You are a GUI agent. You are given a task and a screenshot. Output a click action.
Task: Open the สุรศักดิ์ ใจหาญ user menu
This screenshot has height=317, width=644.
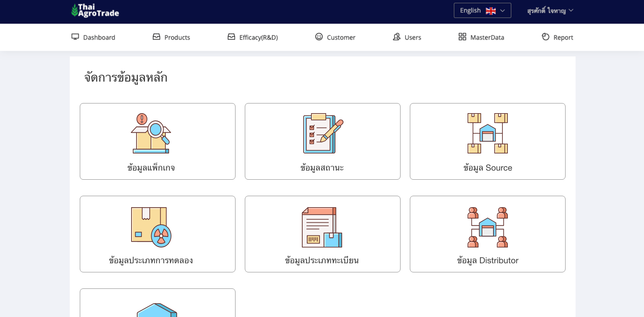(546, 11)
